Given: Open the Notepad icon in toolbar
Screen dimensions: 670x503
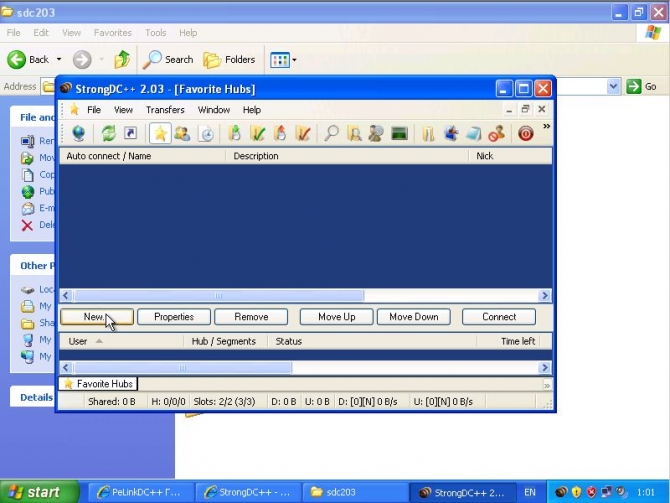Looking at the screenshot, I should [473, 134].
